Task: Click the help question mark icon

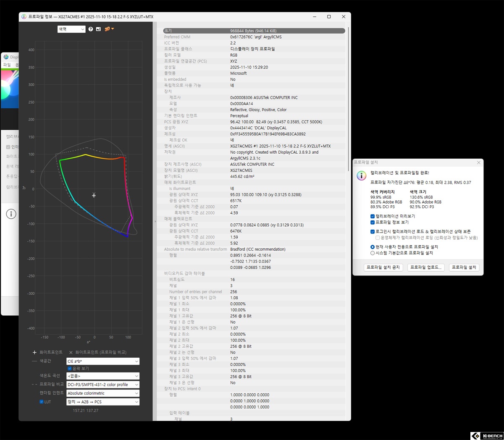Action: click(91, 29)
